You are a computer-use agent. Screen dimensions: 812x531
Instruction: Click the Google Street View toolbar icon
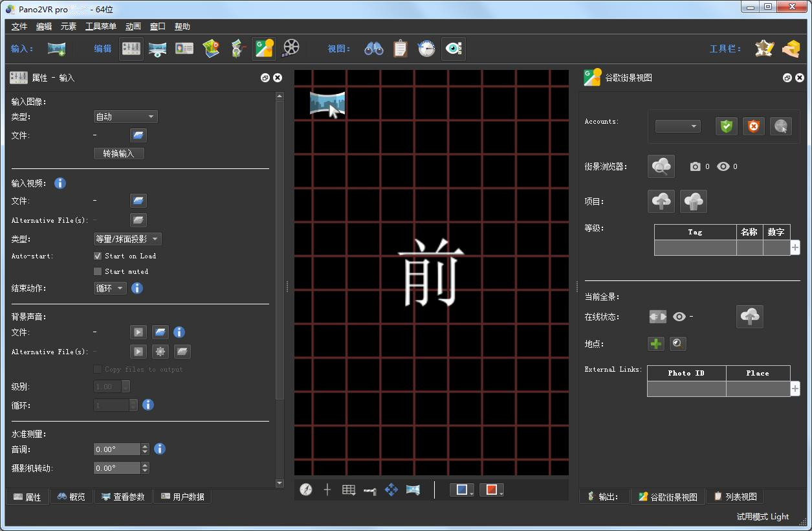(x=264, y=49)
